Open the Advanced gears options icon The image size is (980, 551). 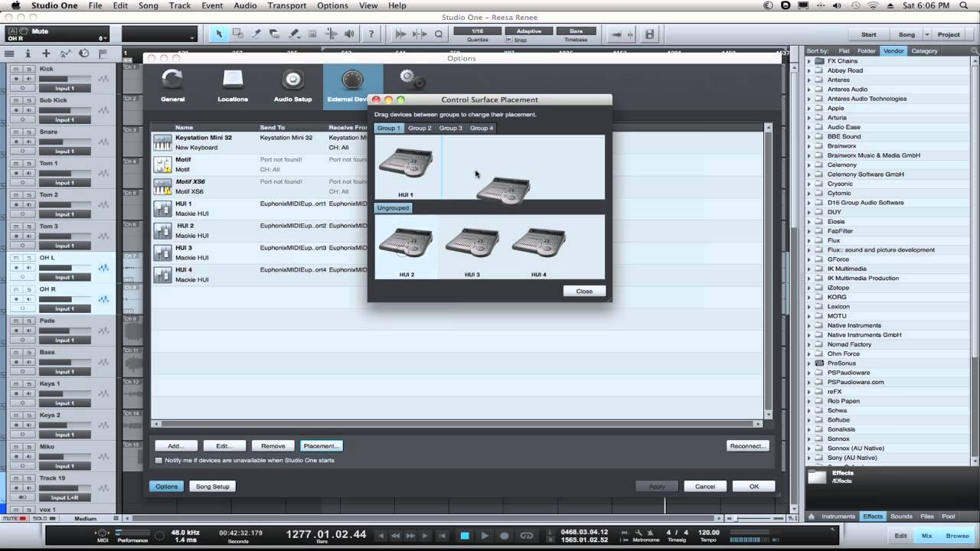[412, 79]
